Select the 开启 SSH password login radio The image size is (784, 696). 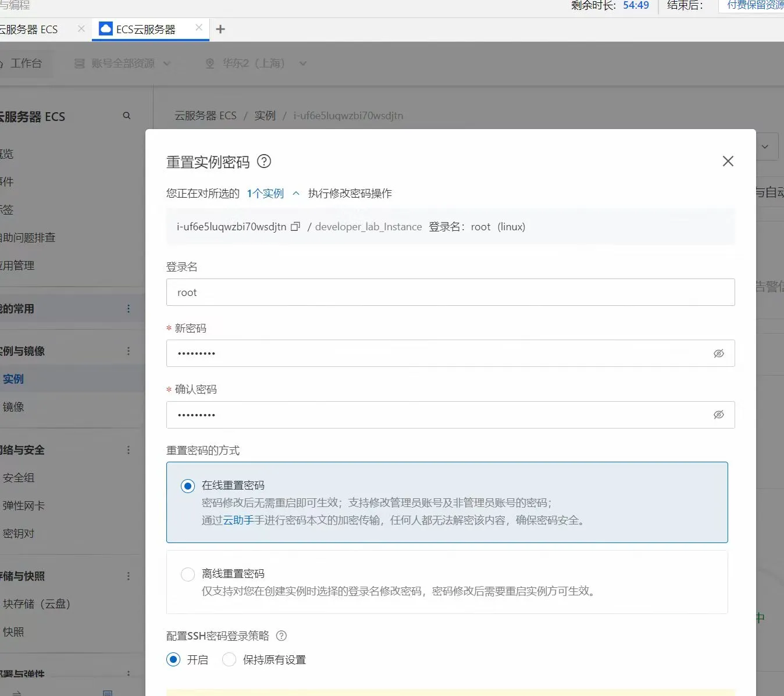pyautogui.click(x=173, y=659)
